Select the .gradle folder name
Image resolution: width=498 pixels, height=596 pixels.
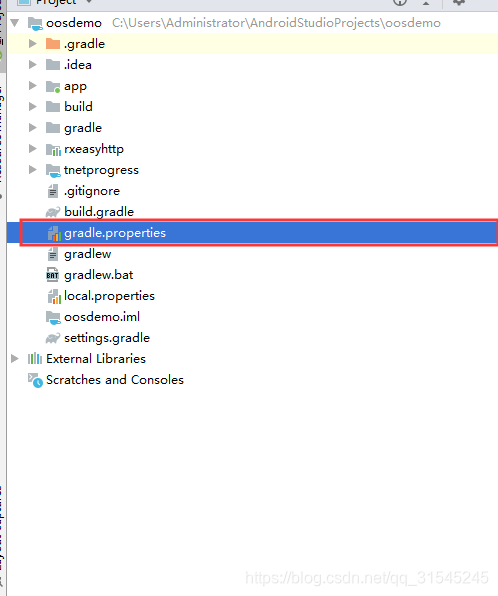(84, 44)
